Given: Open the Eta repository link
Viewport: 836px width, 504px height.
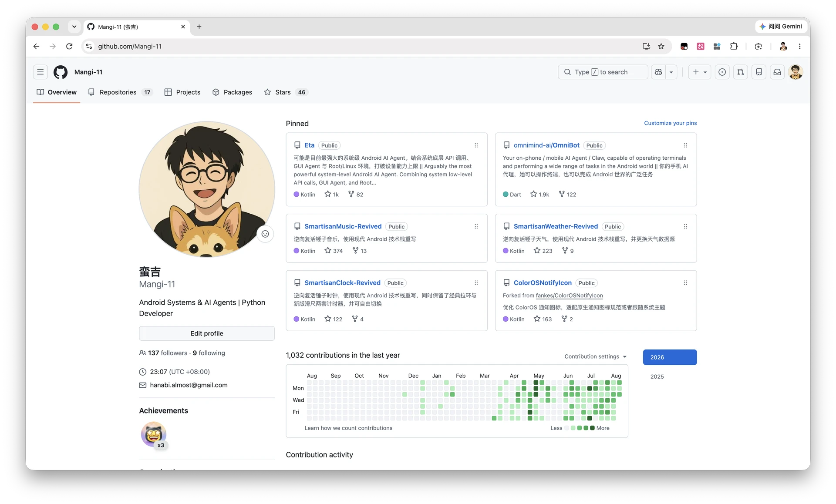Looking at the screenshot, I should (x=310, y=145).
